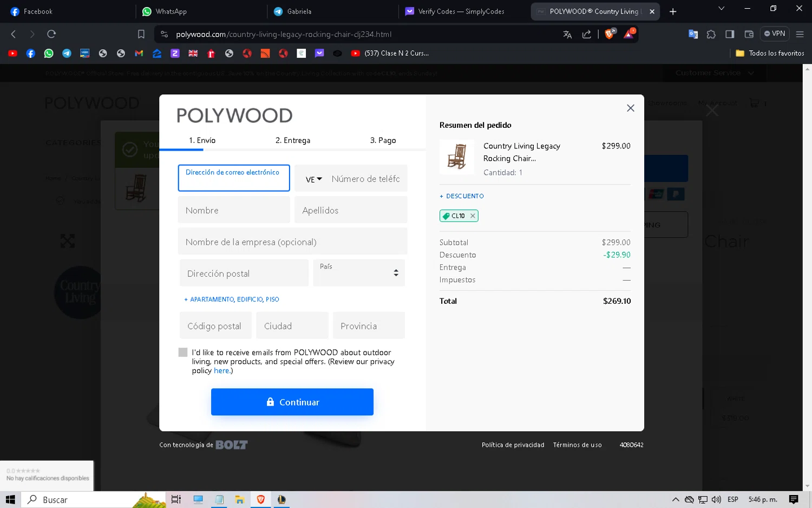Click the share page icon
This screenshot has height=508, width=812.
click(x=586, y=34)
